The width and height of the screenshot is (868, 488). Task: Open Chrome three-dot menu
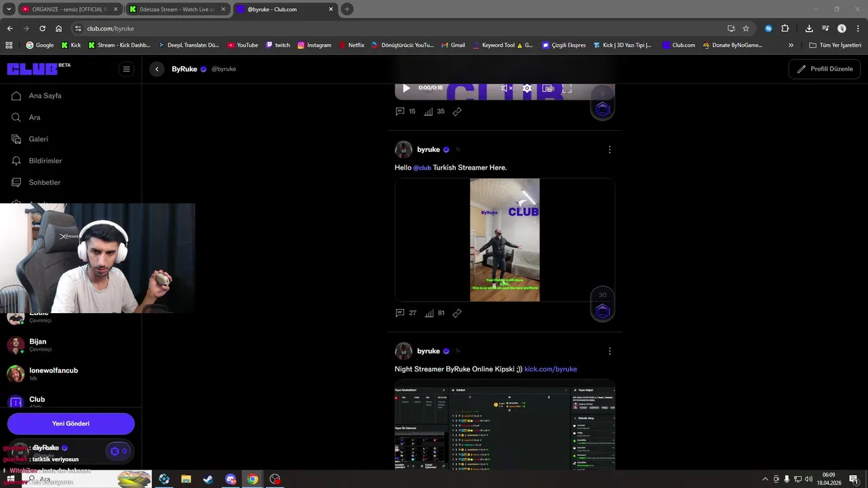(859, 28)
